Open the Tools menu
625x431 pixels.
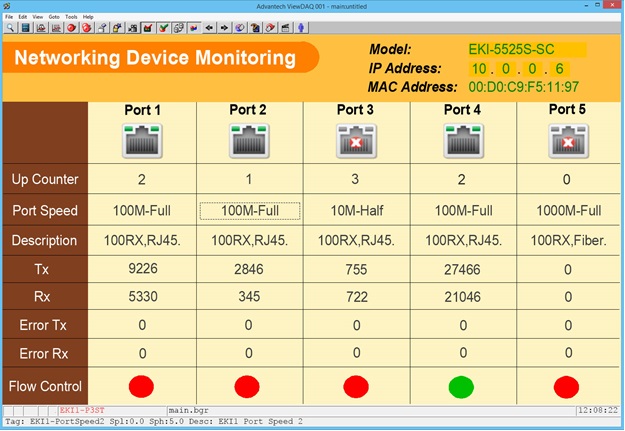pyautogui.click(x=71, y=17)
